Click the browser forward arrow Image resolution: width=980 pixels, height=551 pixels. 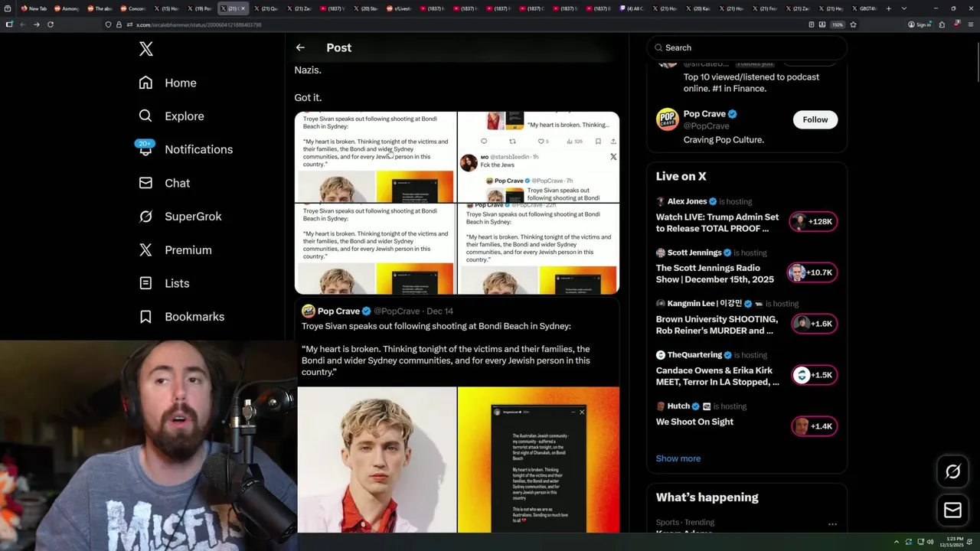click(36, 24)
